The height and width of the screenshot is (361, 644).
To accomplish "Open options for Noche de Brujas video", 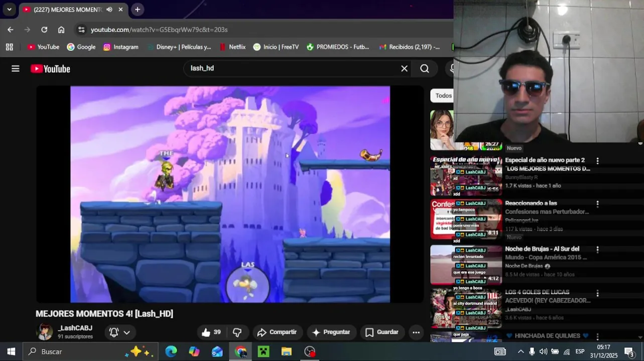I will [x=597, y=249].
